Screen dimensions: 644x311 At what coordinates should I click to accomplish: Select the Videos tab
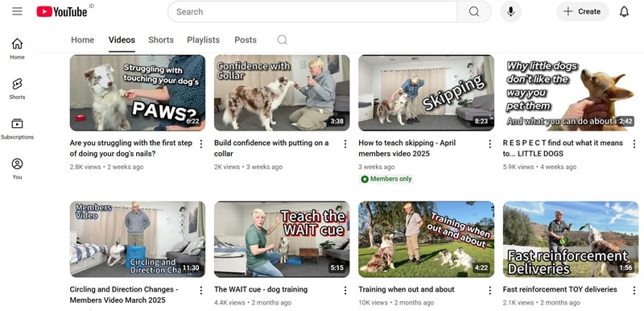(x=122, y=39)
